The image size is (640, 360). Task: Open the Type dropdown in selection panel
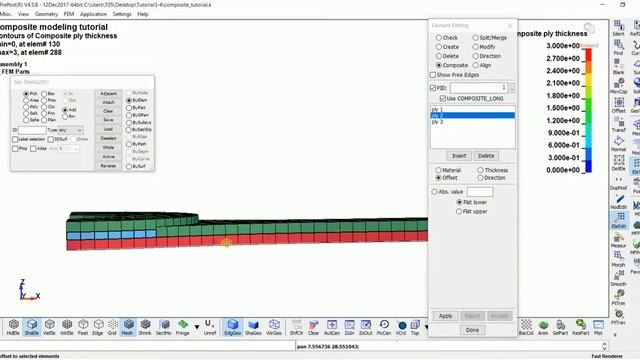pos(71,130)
